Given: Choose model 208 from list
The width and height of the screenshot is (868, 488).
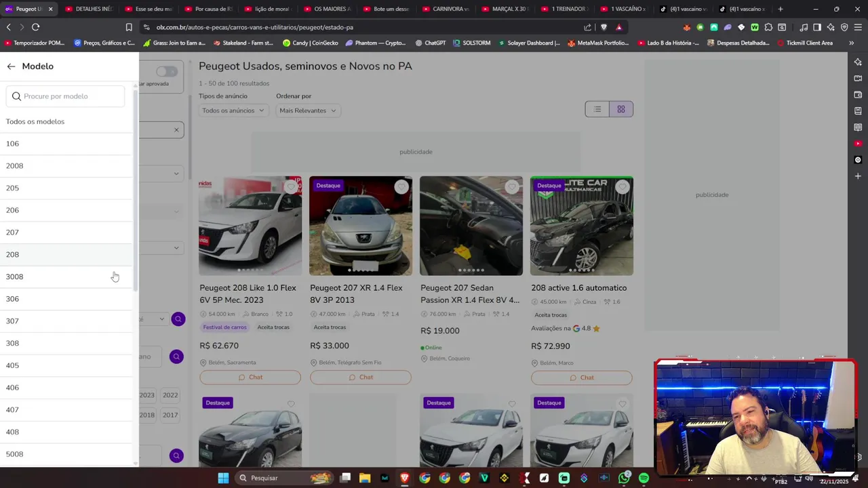Looking at the screenshot, I should pos(66,255).
